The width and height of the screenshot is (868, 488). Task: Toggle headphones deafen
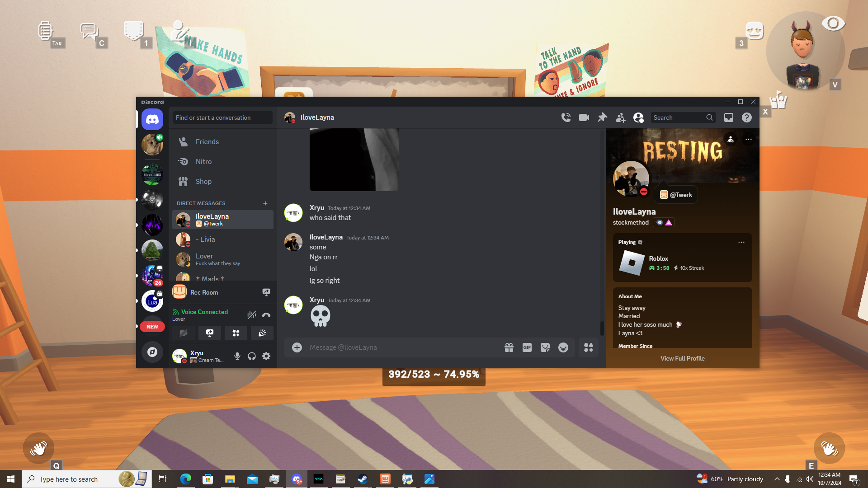click(x=252, y=356)
